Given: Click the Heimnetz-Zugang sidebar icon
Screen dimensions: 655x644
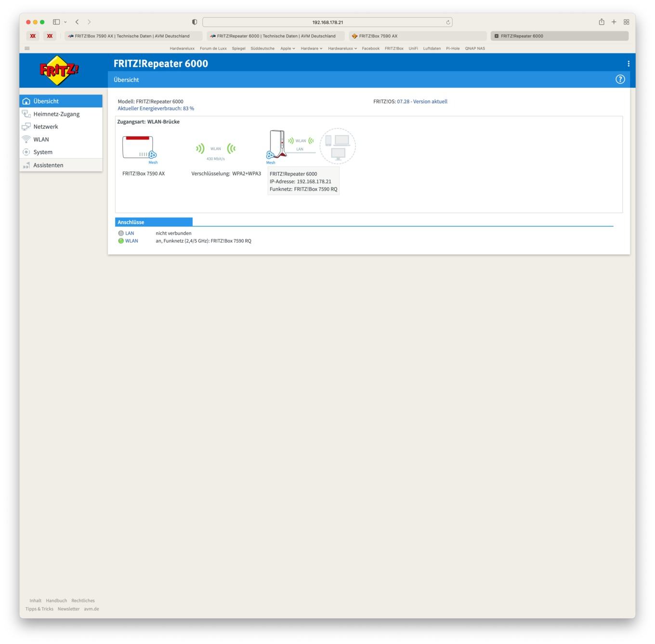Looking at the screenshot, I should coord(26,114).
